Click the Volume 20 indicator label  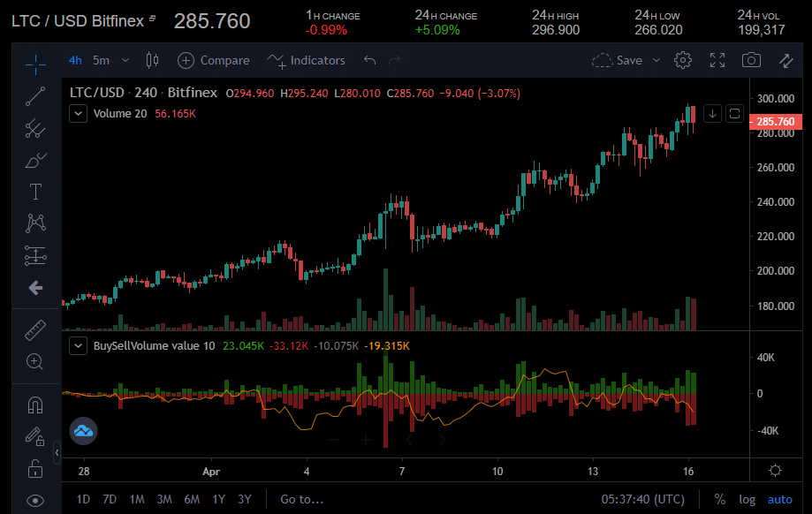click(x=120, y=114)
